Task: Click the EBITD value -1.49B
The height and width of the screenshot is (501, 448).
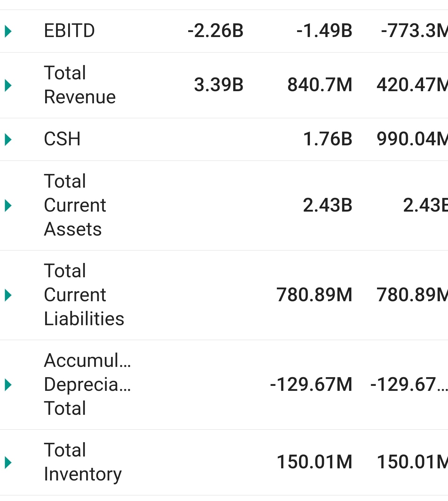Action: click(x=324, y=31)
